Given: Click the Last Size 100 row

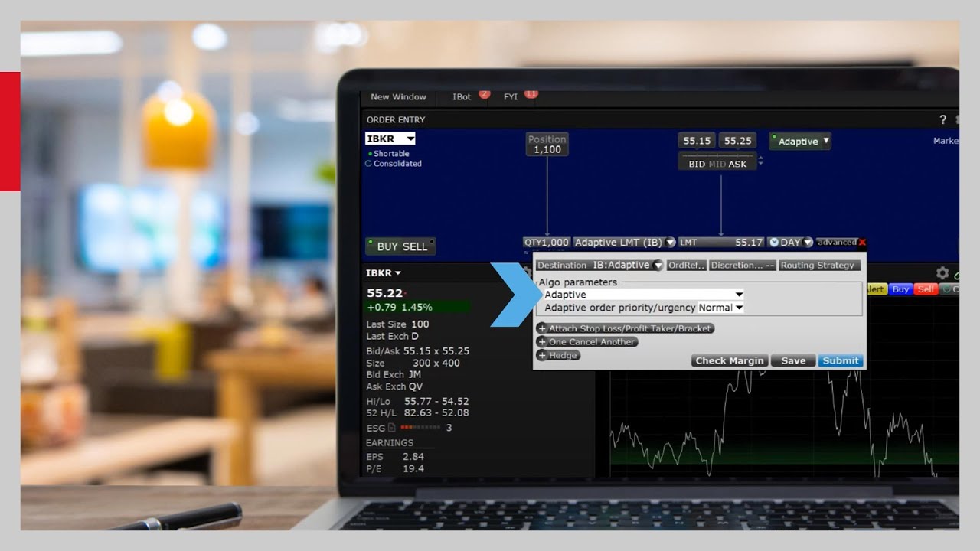Looking at the screenshot, I should pyautogui.click(x=397, y=324).
